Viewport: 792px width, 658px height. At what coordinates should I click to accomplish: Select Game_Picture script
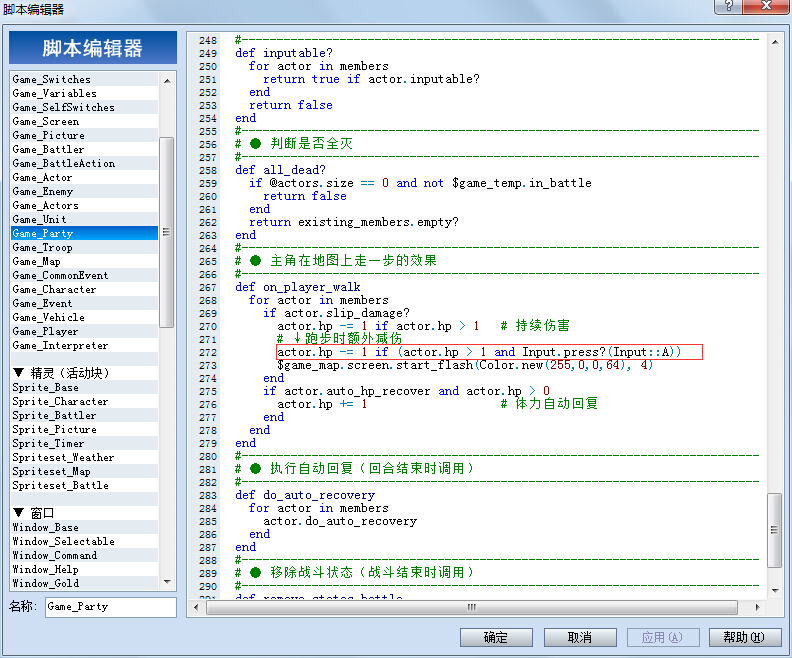point(84,135)
